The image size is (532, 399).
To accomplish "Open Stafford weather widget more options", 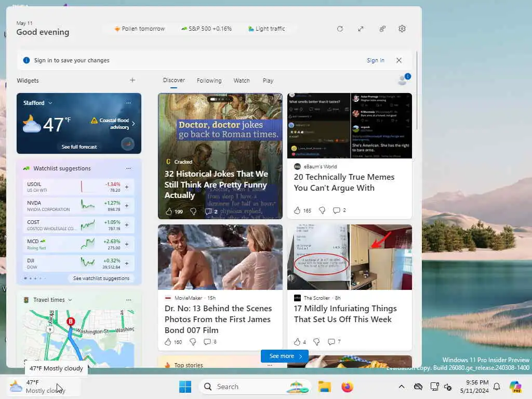I will (128, 102).
